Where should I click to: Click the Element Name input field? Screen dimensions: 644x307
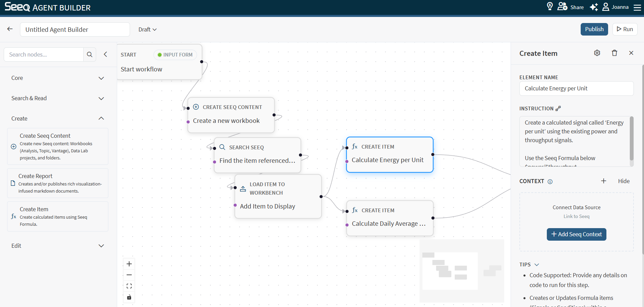coord(576,88)
